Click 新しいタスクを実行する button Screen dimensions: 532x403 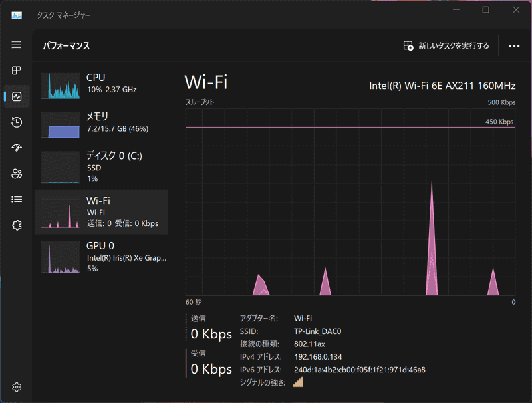(446, 46)
